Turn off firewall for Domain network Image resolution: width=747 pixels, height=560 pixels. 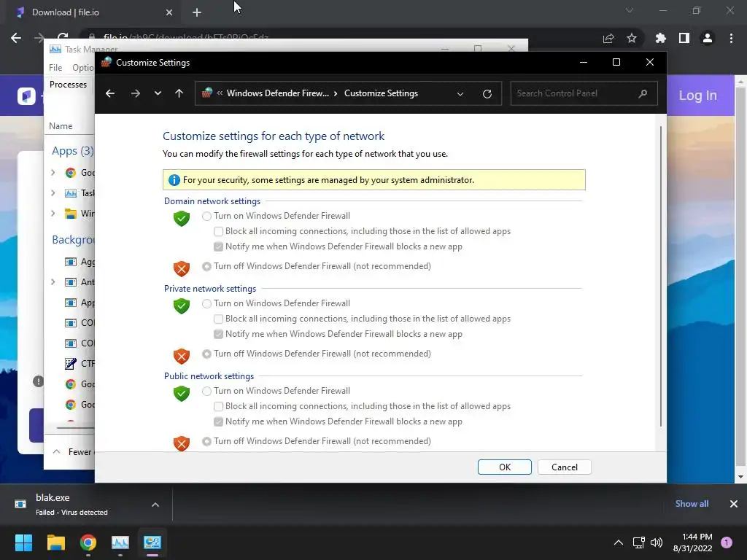coord(206,267)
